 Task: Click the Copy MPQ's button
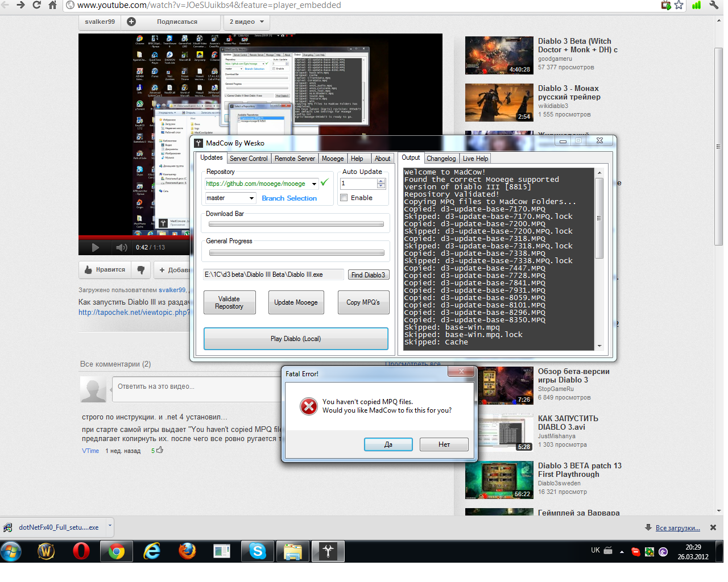click(x=363, y=302)
